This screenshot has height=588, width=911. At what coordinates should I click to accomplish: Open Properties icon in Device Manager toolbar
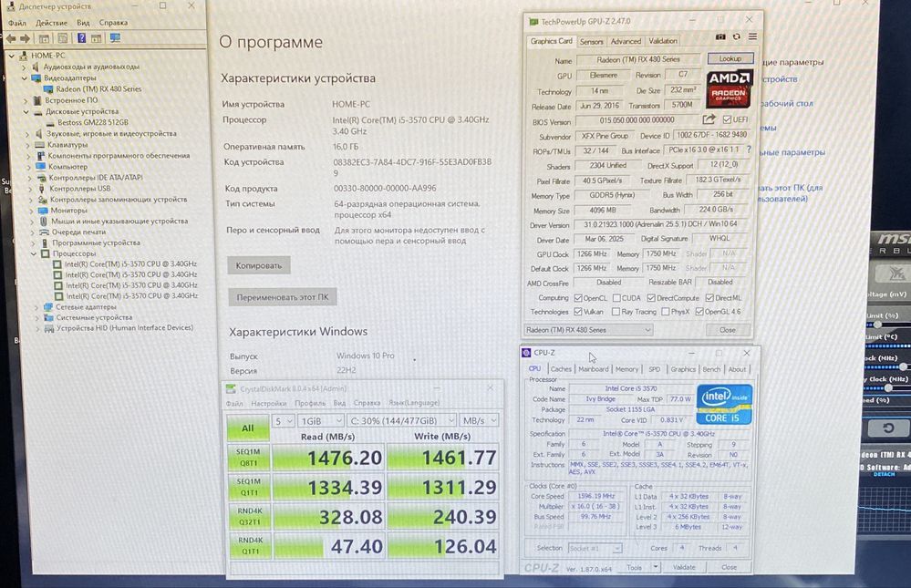[62, 38]
